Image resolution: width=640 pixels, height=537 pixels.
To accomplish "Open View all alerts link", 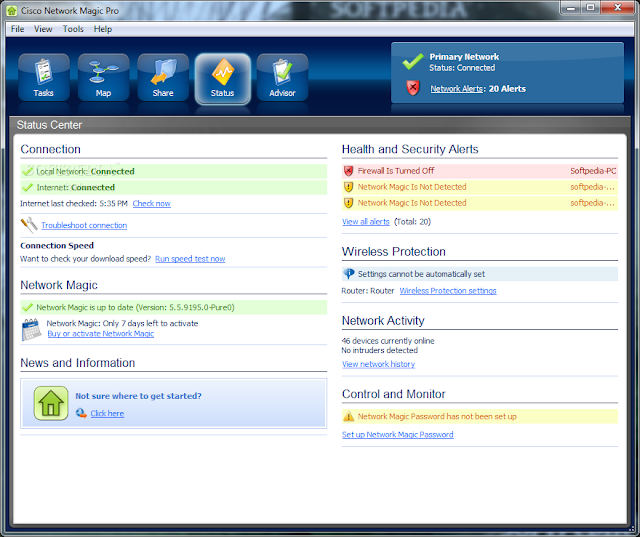I will point(366,222).
